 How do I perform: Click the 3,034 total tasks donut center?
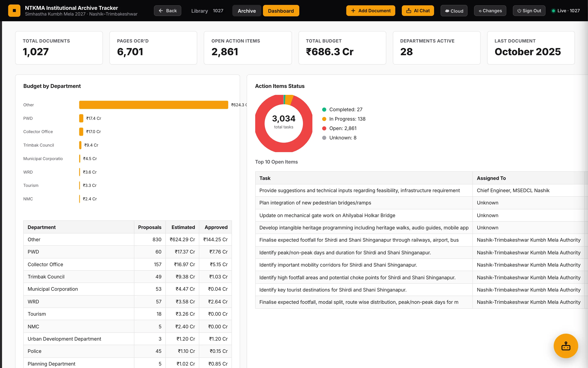coord(284,122)
